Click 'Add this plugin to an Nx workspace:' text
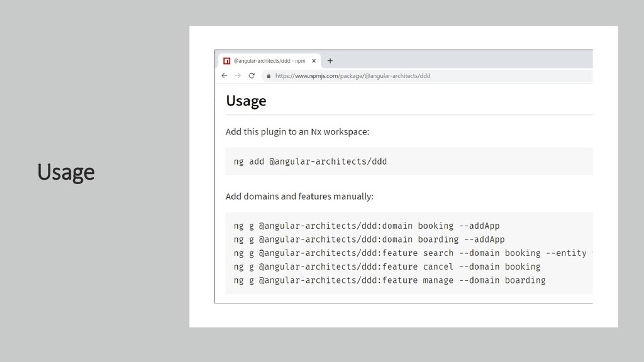The height and width of the screenshot is (362, 644). point(297,132)
